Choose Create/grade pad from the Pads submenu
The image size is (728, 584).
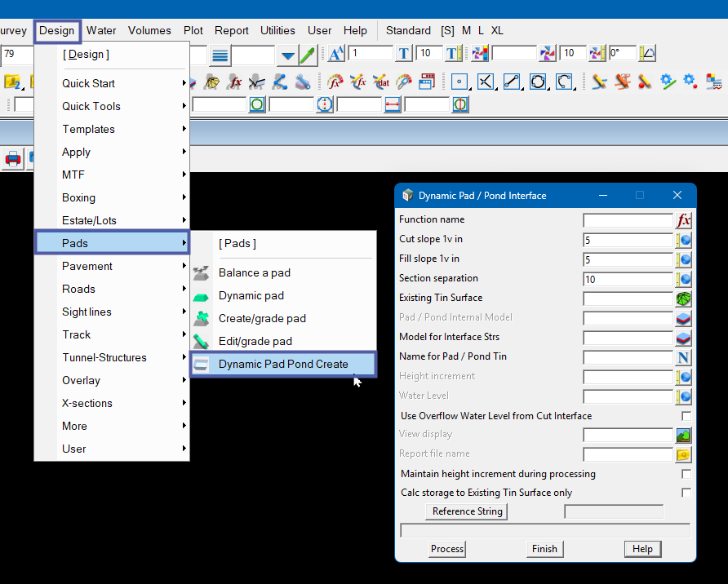coord(262,318)
